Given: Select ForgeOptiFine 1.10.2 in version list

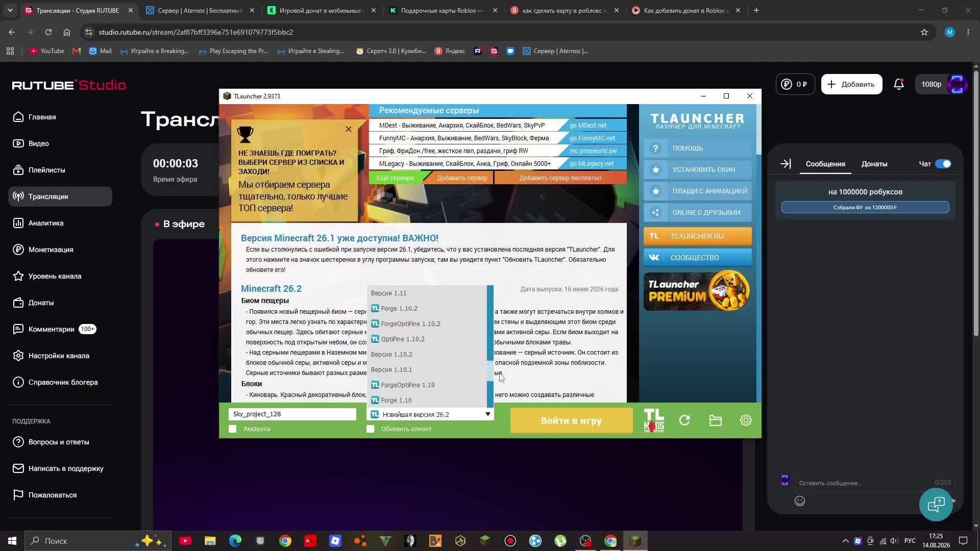Looking at the screenshot, I should (427, 324).
